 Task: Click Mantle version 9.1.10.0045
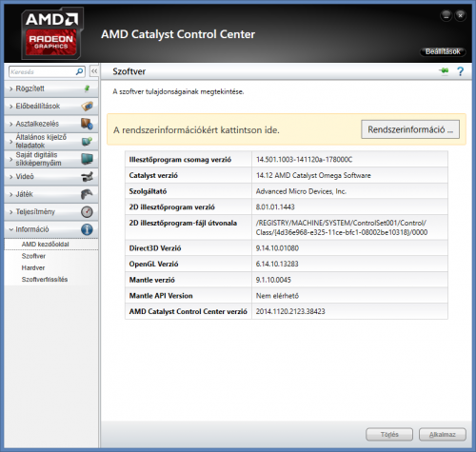[x=273, y=280]
